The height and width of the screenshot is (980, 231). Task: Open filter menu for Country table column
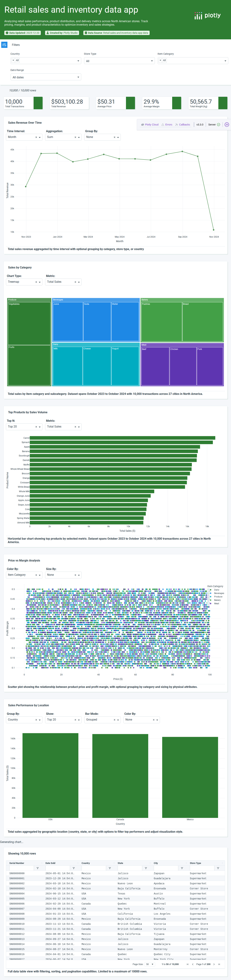tap(110, 868)
